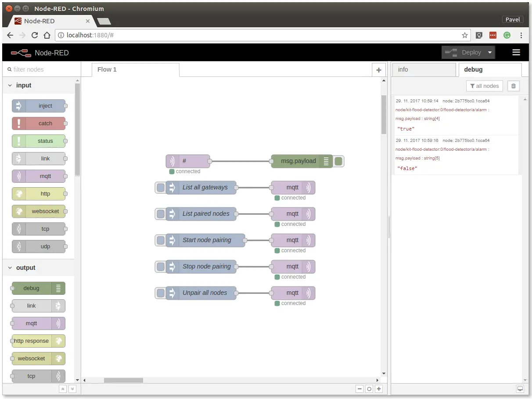Select the msg.payload debug node on canvas
Image resolution: width=532 pixels, height=399 pixels.
point(302,161)
